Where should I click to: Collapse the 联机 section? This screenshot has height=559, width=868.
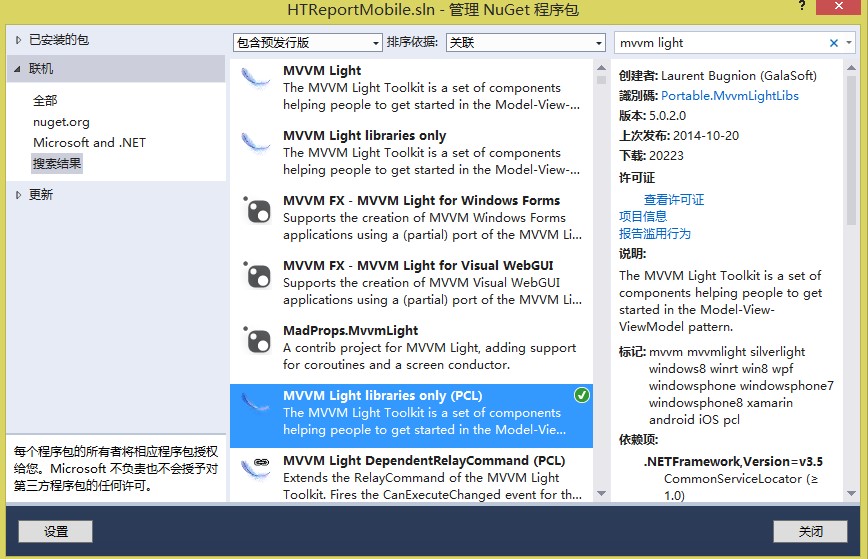coord(17,69)
